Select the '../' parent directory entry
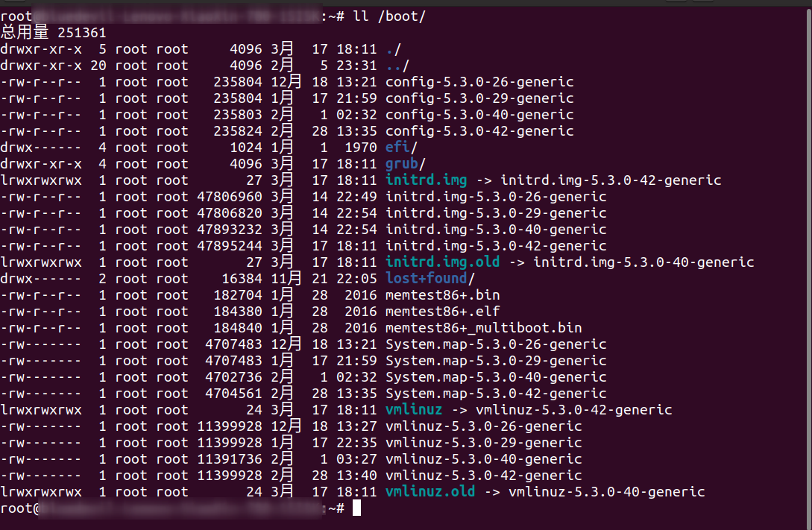Image resolution: width=812 pixels, height=530 pixels. 397,66
